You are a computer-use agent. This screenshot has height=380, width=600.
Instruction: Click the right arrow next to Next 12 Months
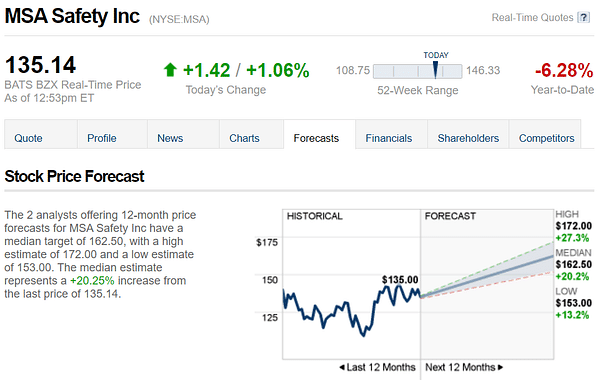(501, 367)
